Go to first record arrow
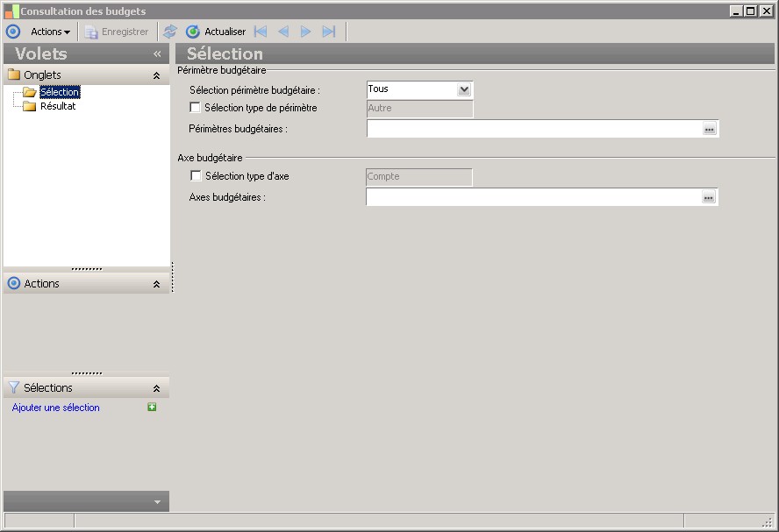This screenshot has height=532, width=779. tap(261, 32)
